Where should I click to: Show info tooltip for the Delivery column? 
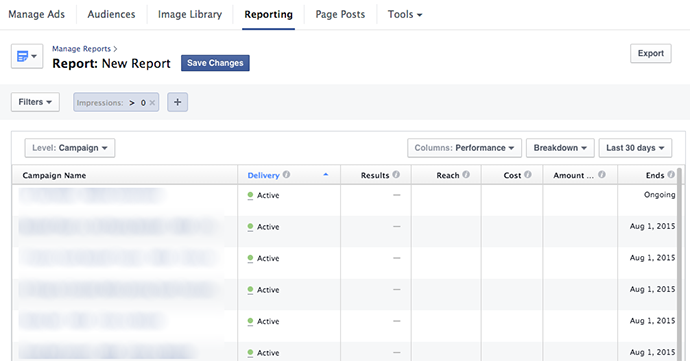coord(286,175)
